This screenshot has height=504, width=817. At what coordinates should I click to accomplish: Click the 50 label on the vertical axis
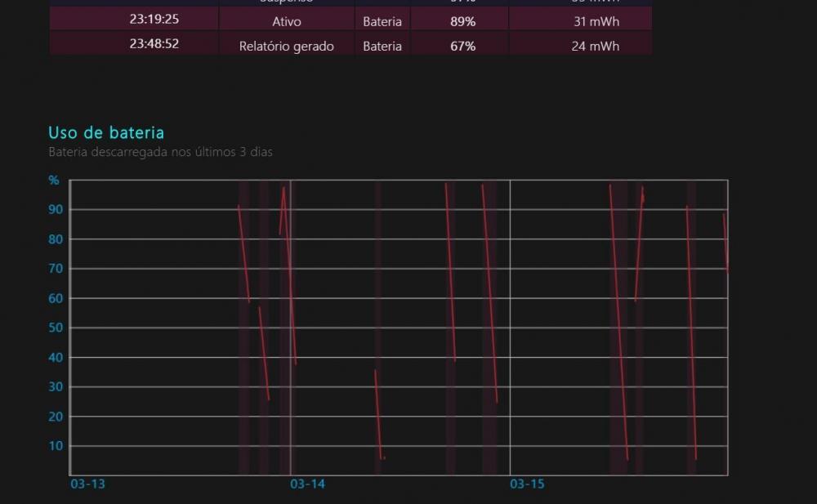(x=56, y=328)
